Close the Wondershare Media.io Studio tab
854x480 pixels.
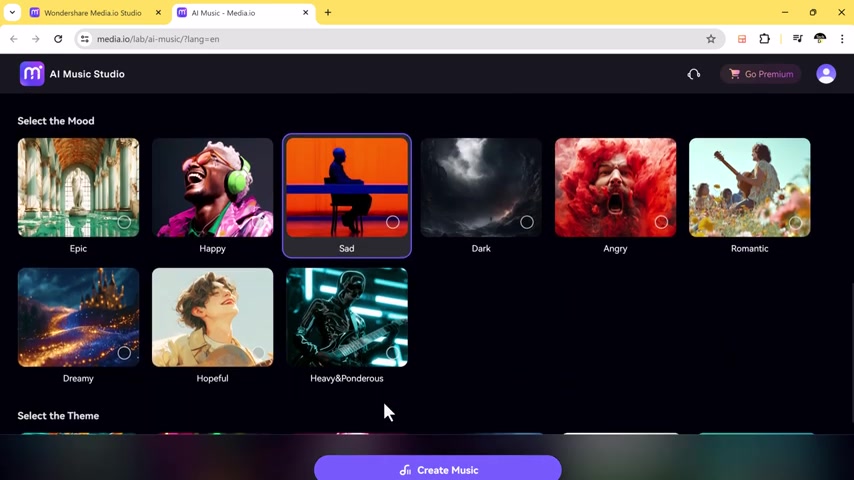click(158, 13)
